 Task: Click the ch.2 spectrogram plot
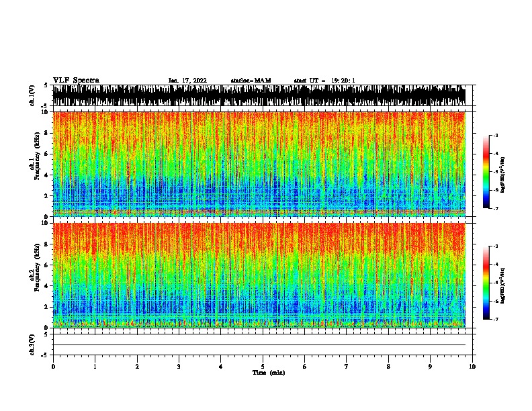click(x=259, y=275)
